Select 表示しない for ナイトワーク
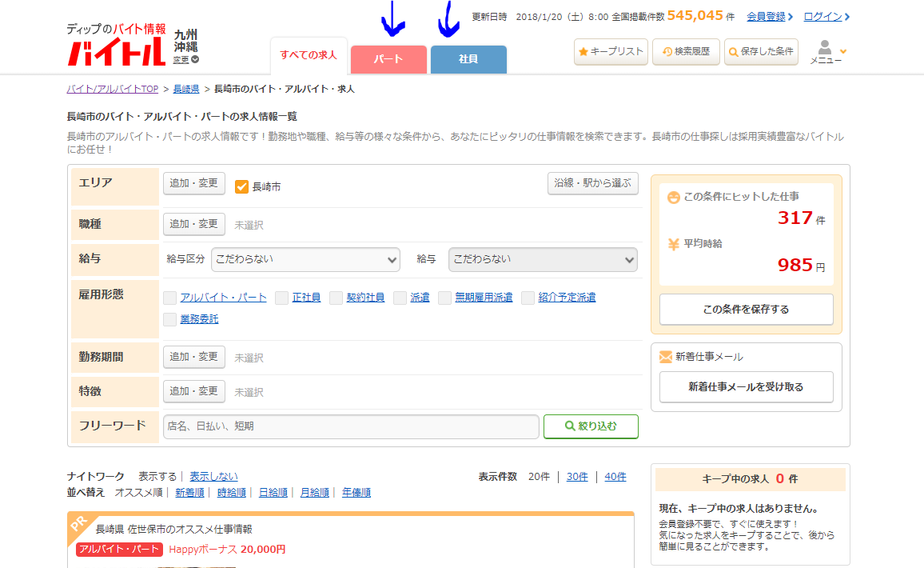This screenshot has height=568, width=924. (x=214, y=477)
